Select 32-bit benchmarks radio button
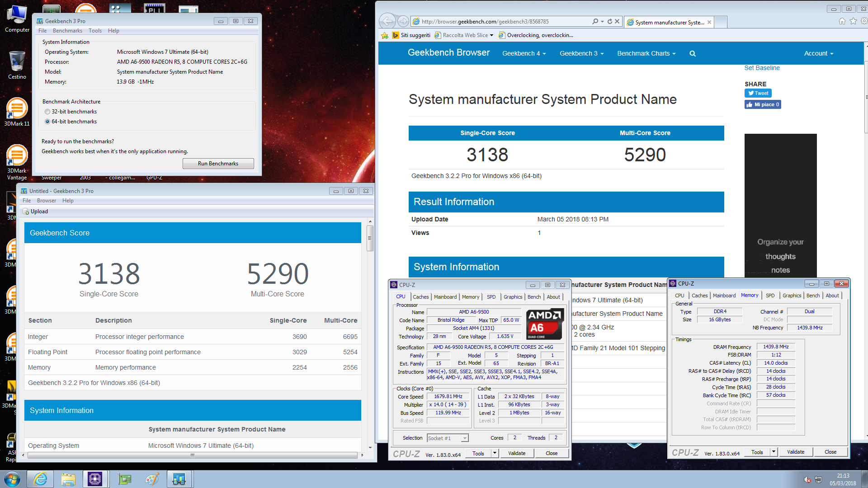Screen dimensions: 868x488 point(47,112)
